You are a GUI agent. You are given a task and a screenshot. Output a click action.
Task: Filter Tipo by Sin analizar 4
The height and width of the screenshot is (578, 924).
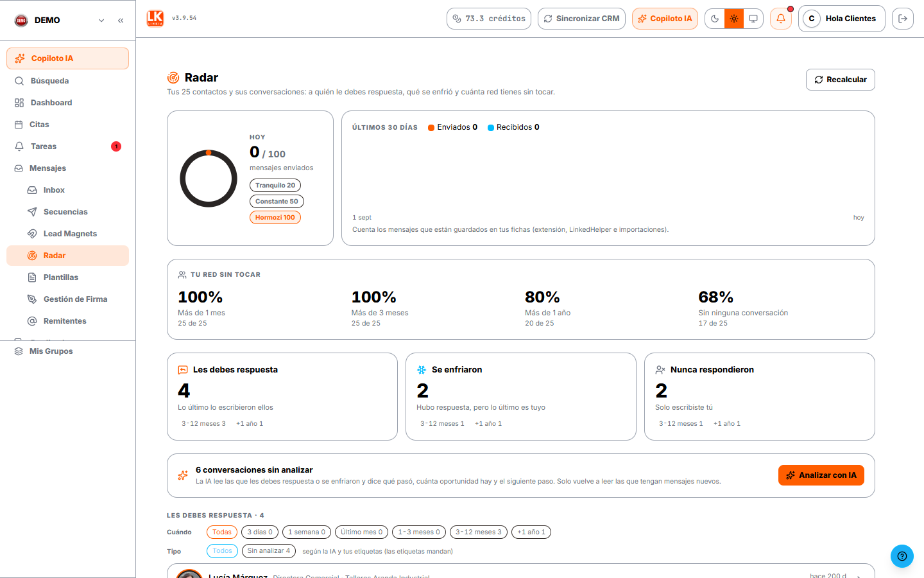269,551
